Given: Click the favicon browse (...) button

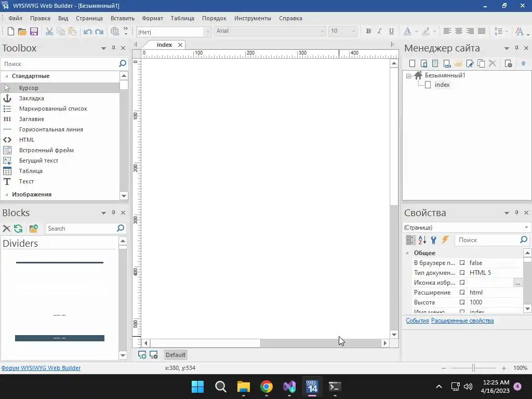Looking at the screenshot, I should (x=517, y=283).
